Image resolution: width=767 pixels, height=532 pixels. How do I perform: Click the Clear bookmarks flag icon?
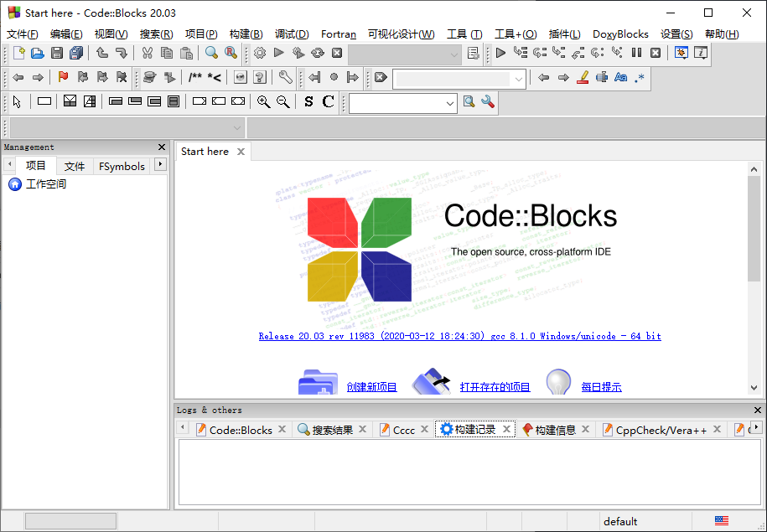click(122, 77)
